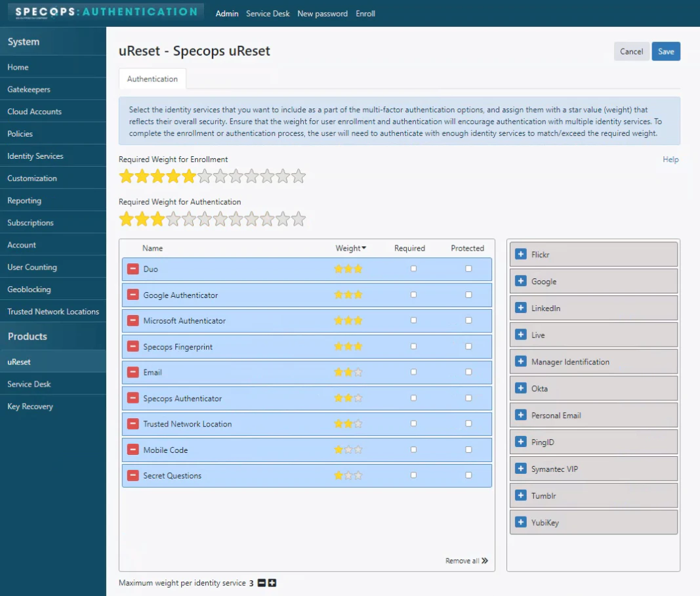This screenshot has width=700, height=596.
Task: Set fifth star for Required Enrollment Weight
Action: 190,176
